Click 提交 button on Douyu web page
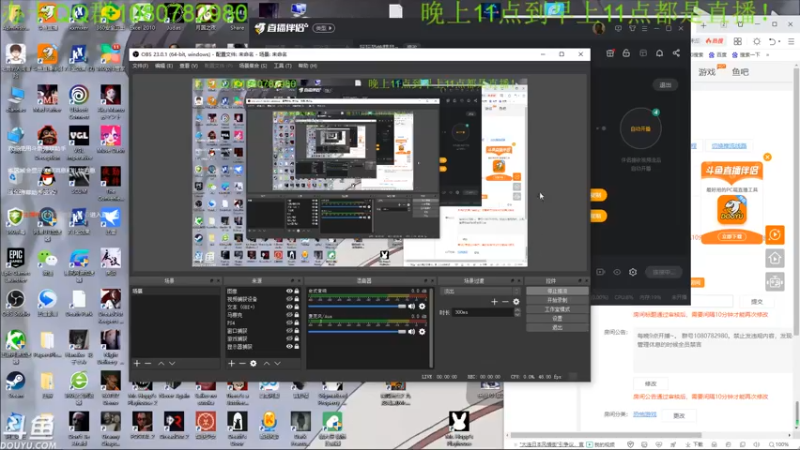 pos(757,302)
